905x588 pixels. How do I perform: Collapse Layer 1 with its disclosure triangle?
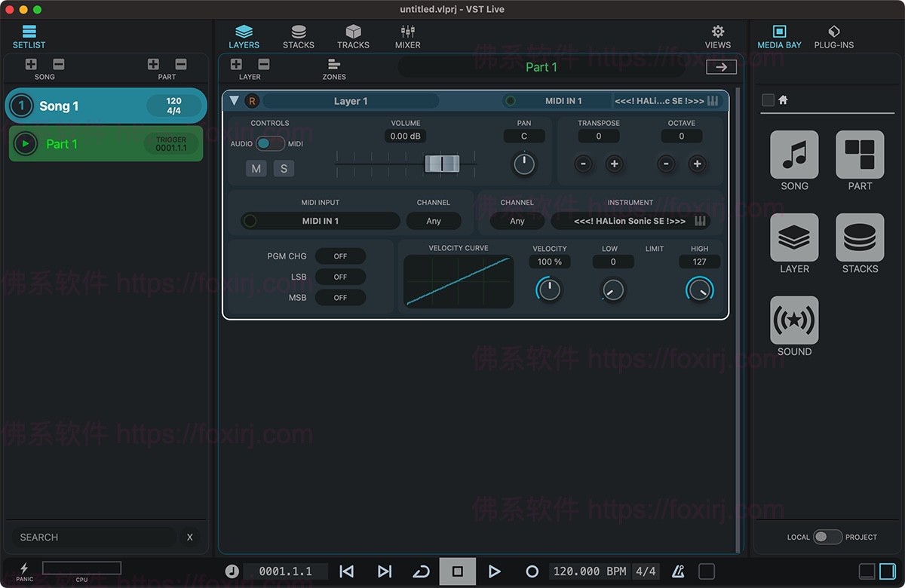tap(233, 100)
